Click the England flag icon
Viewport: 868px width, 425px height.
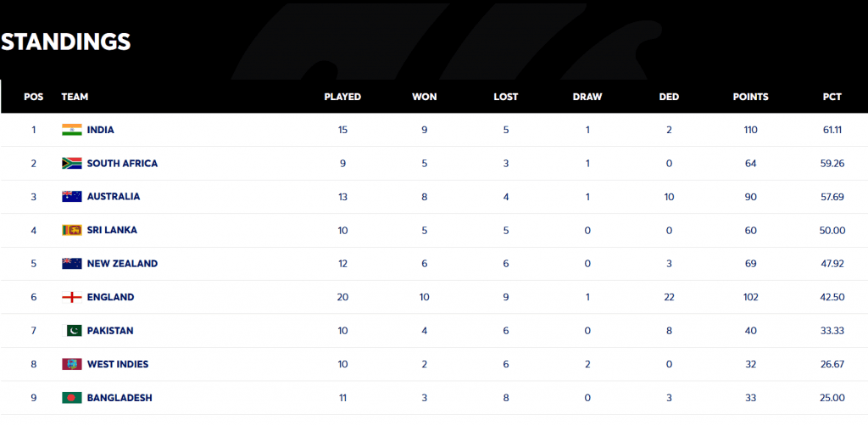pos(71,297)
